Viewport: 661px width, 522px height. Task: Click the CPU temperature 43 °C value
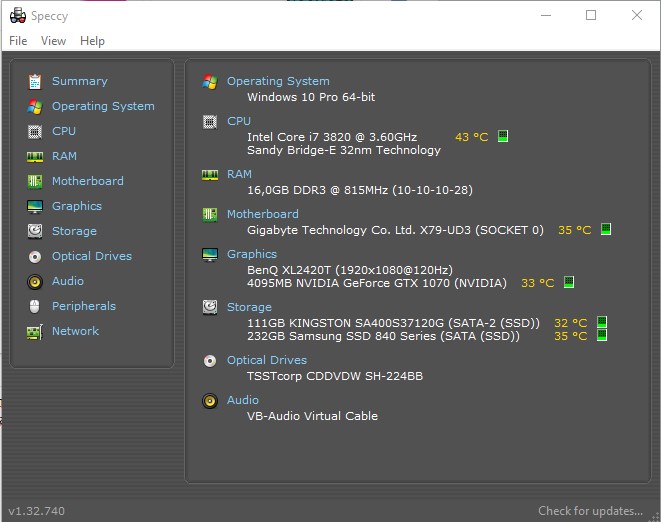tap(472, 137)
